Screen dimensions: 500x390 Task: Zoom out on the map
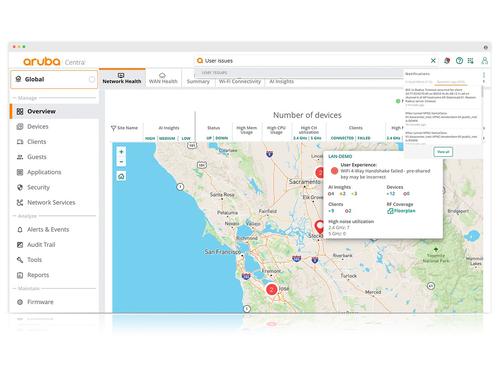[121, 162]
